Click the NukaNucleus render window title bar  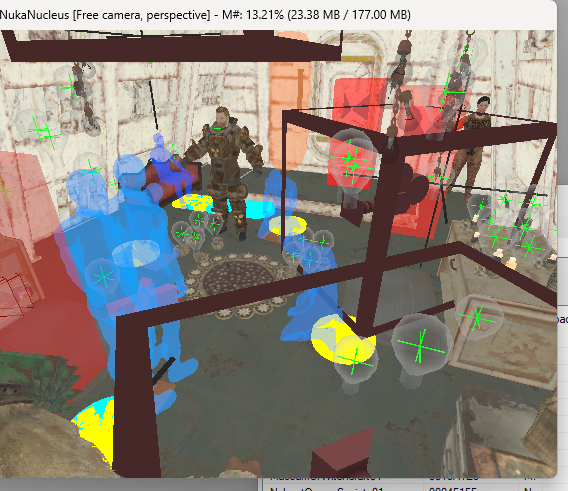[x=278, y=15]
